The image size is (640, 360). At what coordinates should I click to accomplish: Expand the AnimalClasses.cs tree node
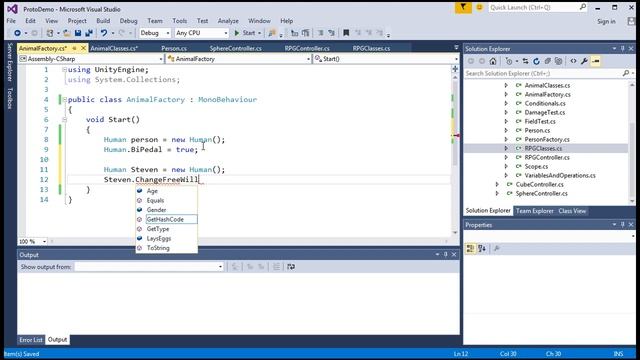(506, 85)
